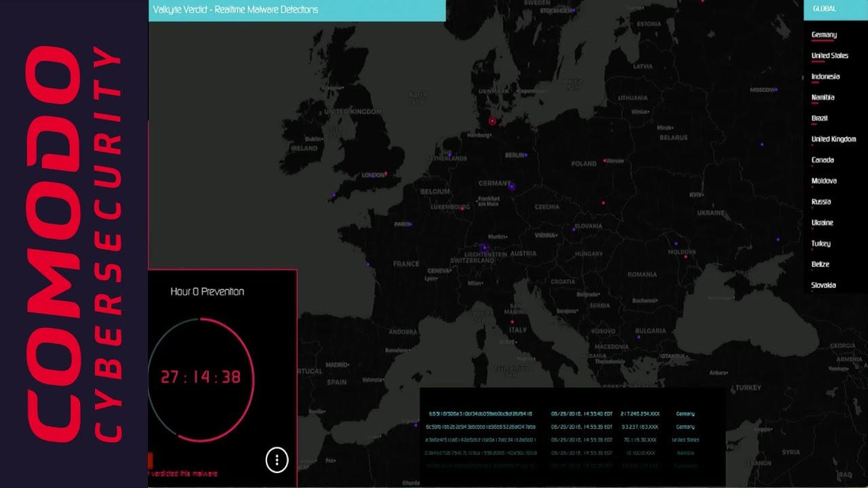Screen dimensions: 868x488
Task: Open the three-dot options menu icon
Action: [x=277, y=460]
